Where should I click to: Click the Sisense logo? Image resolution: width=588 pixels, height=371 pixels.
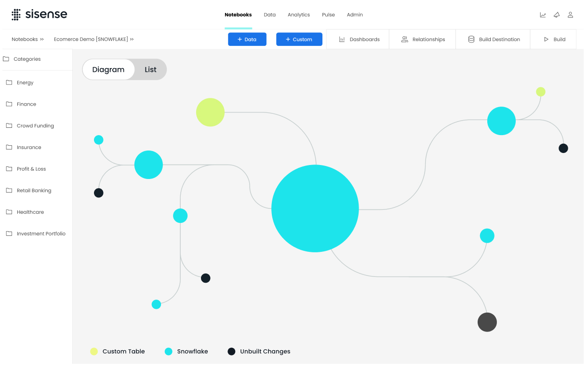coord(40,14)
